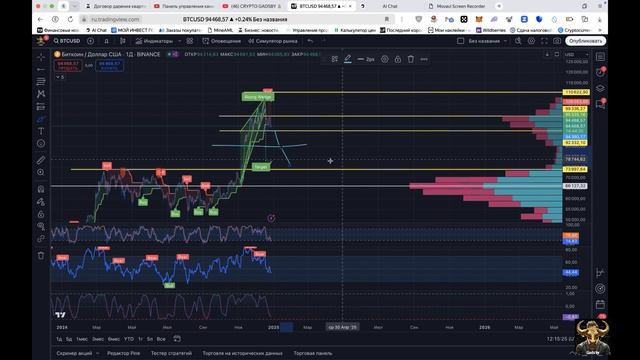Open more options in drawing toolbar
The width and height of the screenshot is (640, 360).
point(424,59)
